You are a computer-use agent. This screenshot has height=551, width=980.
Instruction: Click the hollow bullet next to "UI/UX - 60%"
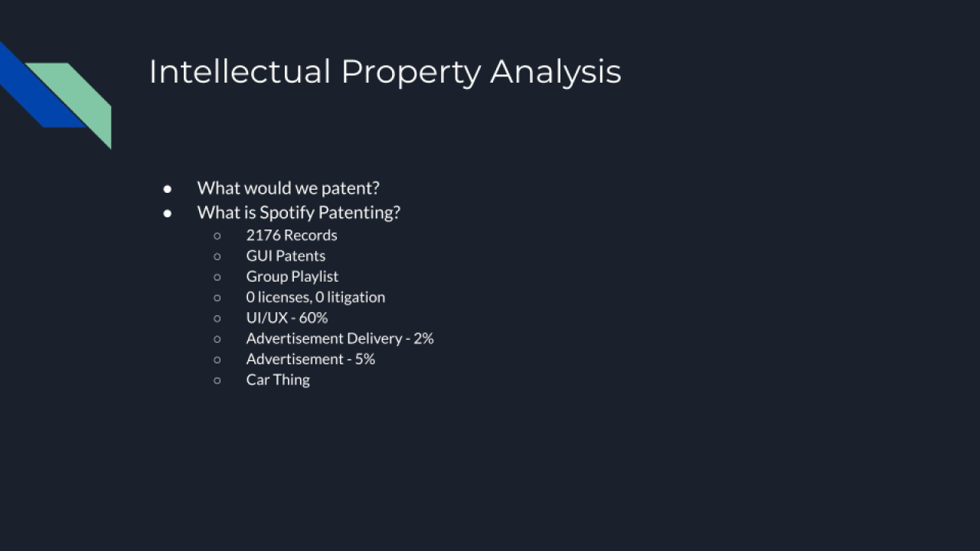(x=217, y=318)
